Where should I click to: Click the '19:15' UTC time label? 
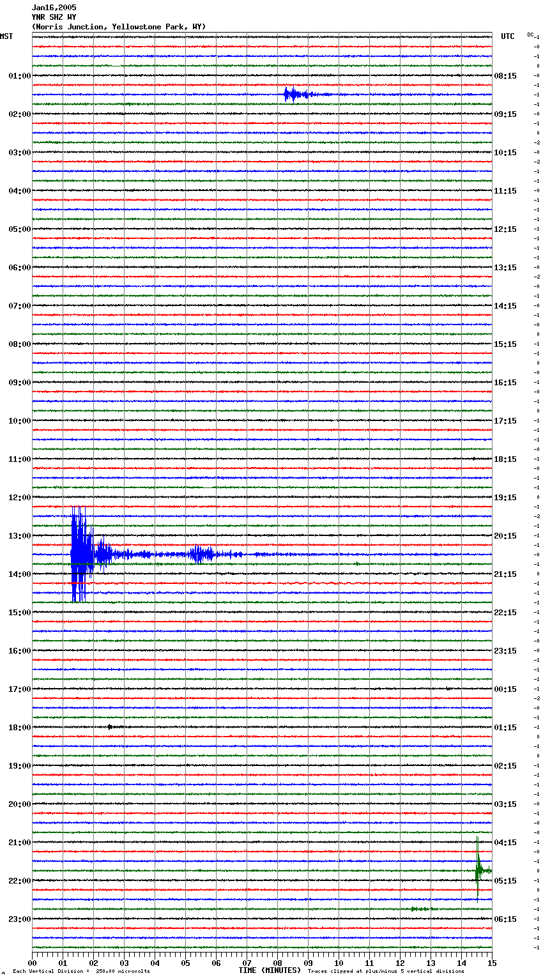tap(505, 498)
